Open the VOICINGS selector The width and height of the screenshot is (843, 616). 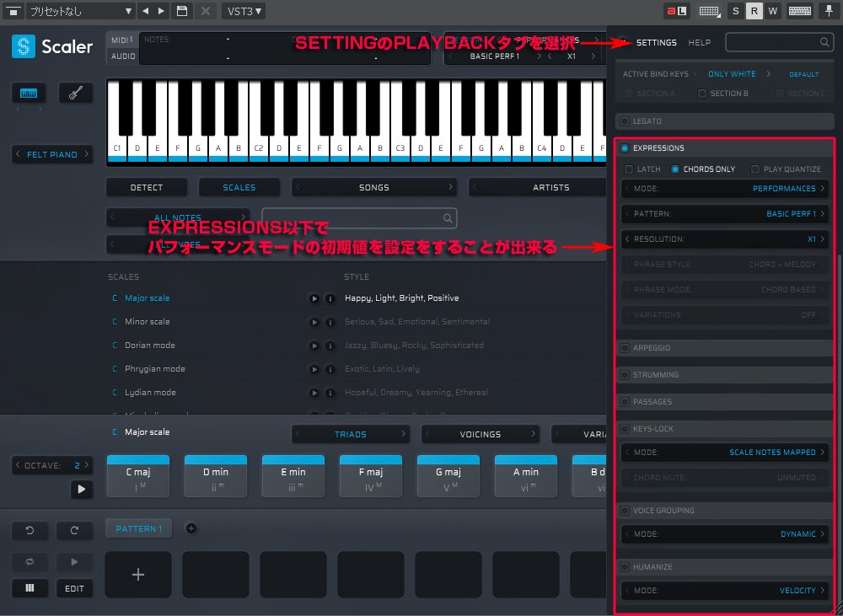point(481,434)
